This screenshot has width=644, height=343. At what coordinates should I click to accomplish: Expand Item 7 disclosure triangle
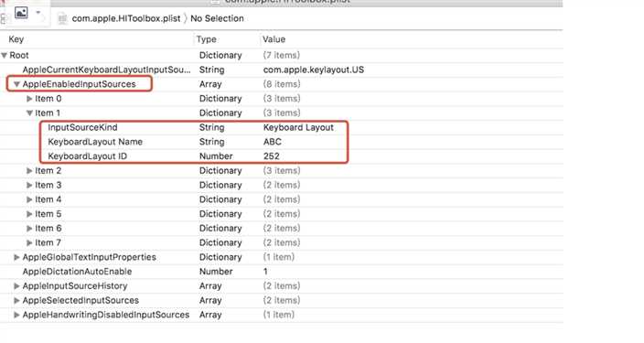click(29, 242)
